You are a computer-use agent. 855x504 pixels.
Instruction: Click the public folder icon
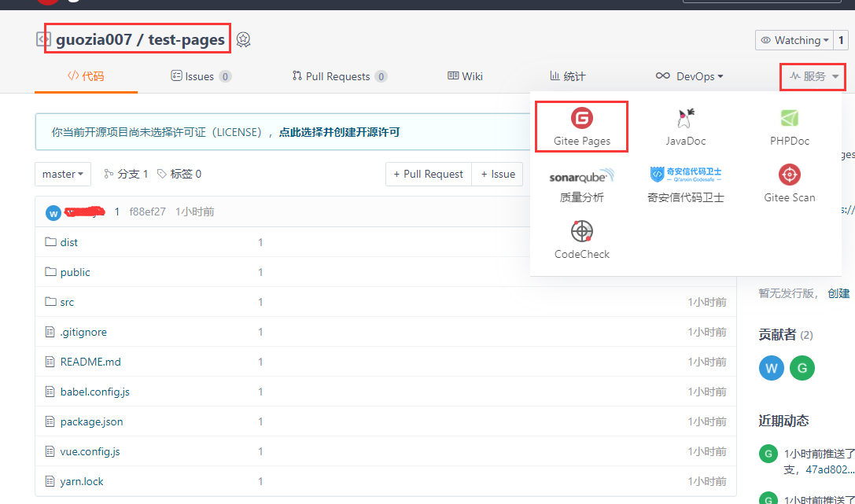50,271
